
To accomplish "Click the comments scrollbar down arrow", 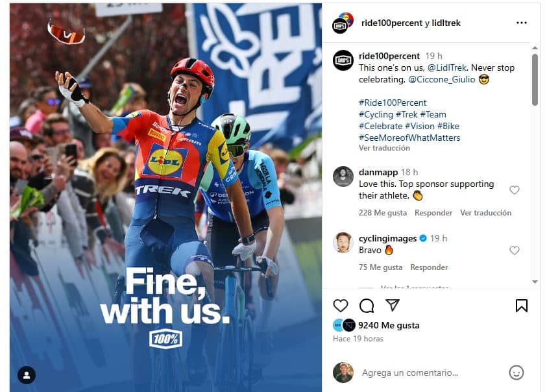I will 535,282.
